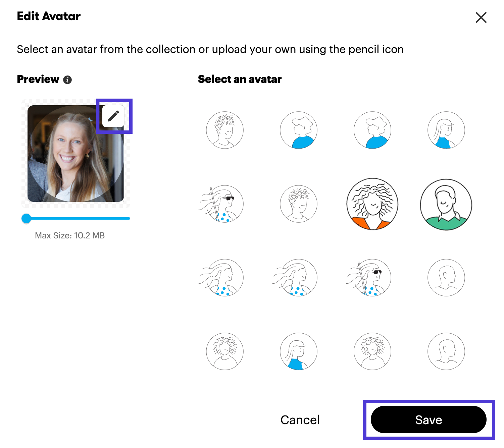Pick the first curly-haired outline avatar in top row
This screenshot has width=504, height=448.
(225, 130)
